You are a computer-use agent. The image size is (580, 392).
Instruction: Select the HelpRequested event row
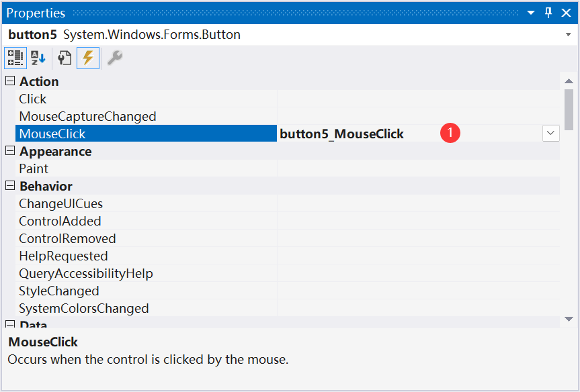click(288, 256)
